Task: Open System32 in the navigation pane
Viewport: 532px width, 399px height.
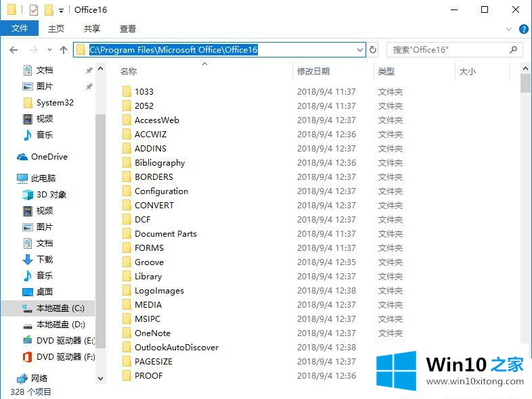Action: click(x=54, y=103)
